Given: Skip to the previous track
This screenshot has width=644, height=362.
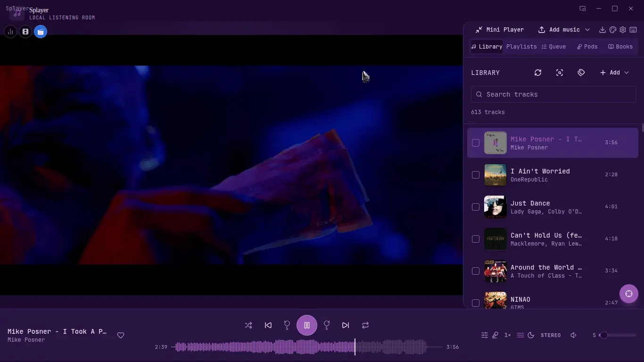Looking at the screenshot, I should point(268,325).
